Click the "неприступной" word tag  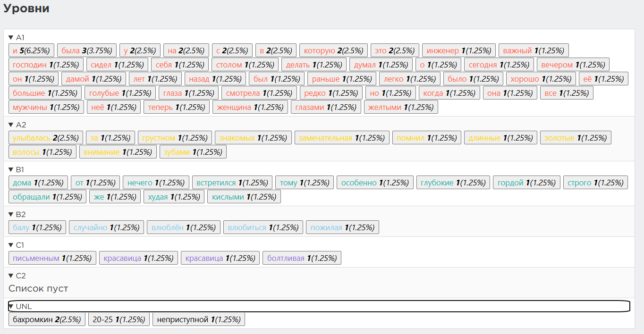198,319
